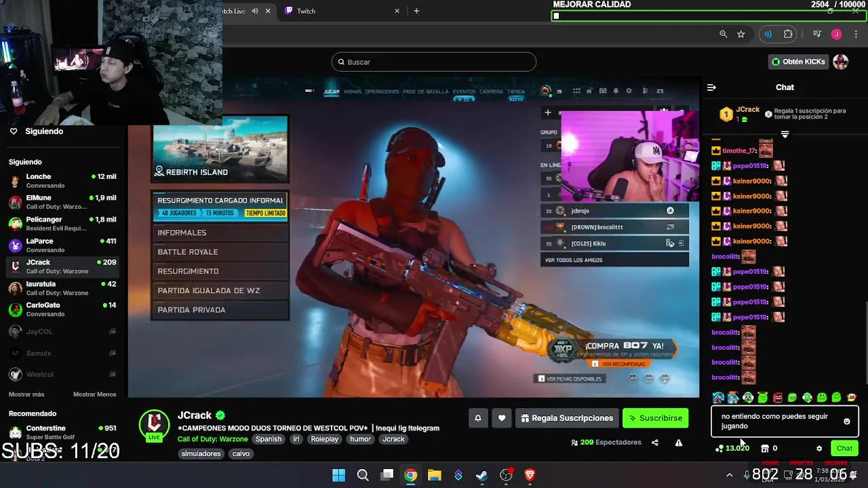Open File Explorer from the taskbar
The width and height of the screenshot is (868, 488).
(434, 475)
